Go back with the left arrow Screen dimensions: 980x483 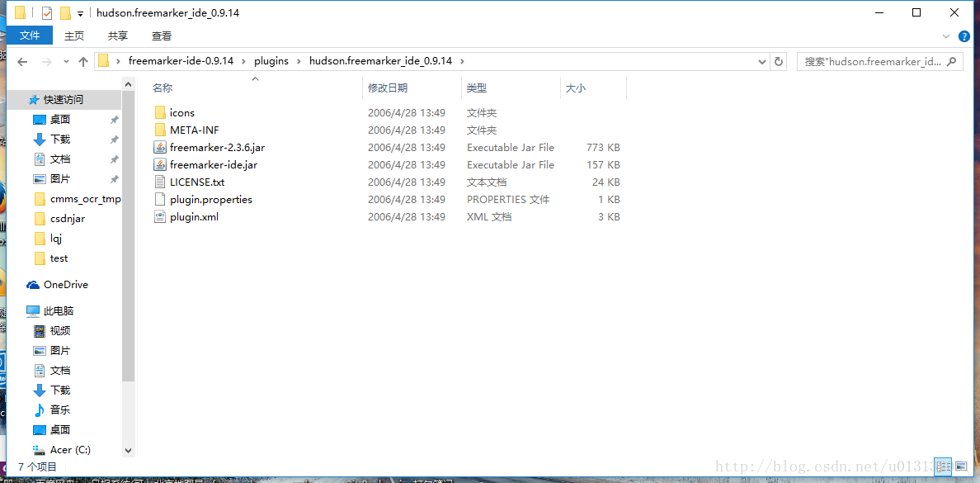click(22, 61)
